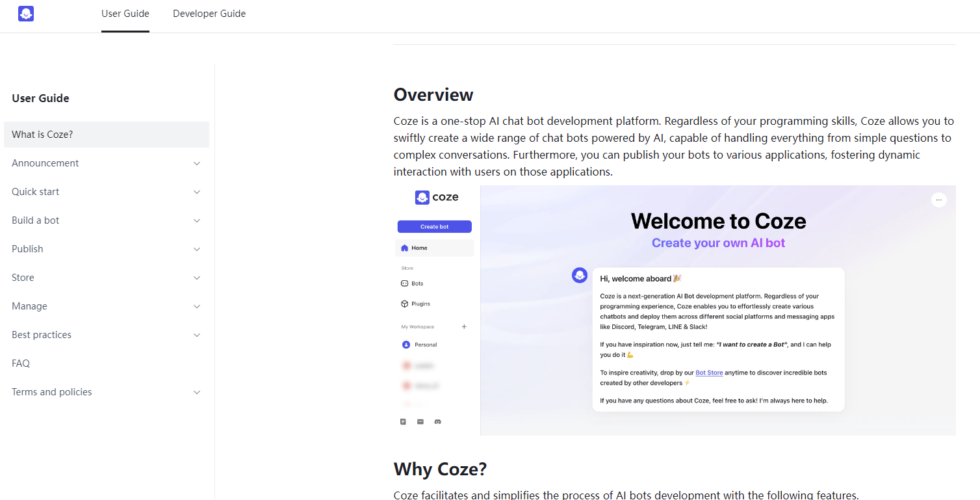
Task: Expand the Build a bot chevron
Action: [197, 220]
